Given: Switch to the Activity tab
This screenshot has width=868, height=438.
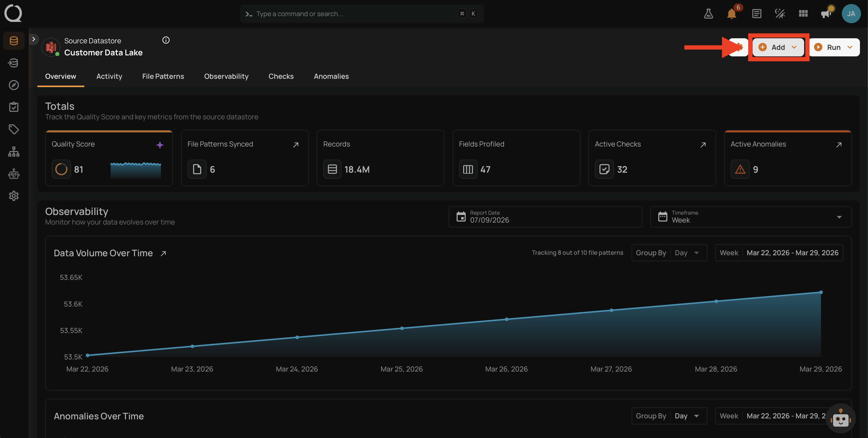Looking at the screenshot, I should click(x=109, y=76).
